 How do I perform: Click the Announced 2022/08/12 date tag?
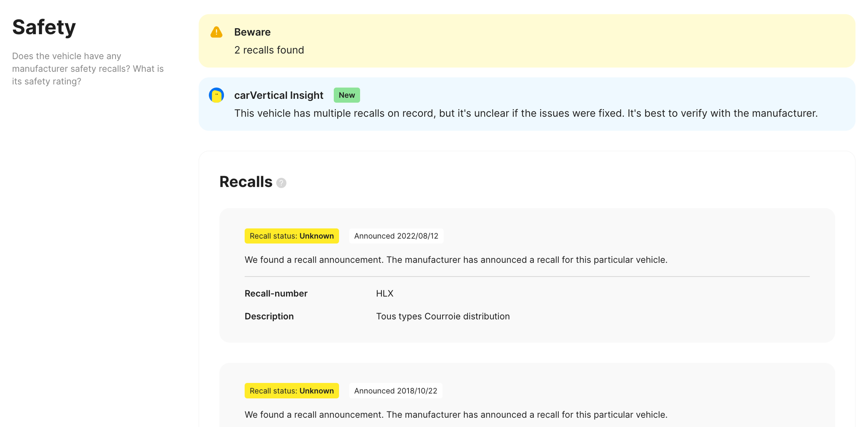[396, 236]
